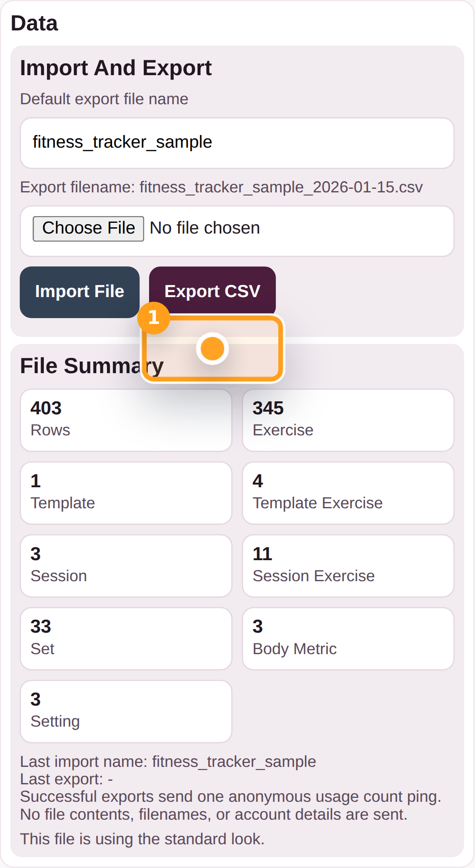Click the 3 Setting summary card
This screenshot has height=868, width=475.
[125, 711]
